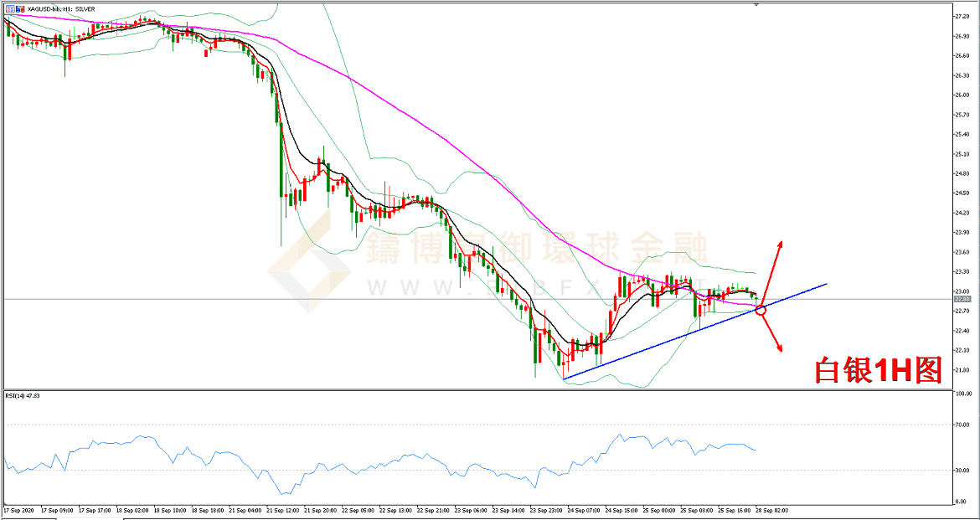980x520 pixels.
Task: Click the 17 Sep 2020 time label
Action: [18, 509]
